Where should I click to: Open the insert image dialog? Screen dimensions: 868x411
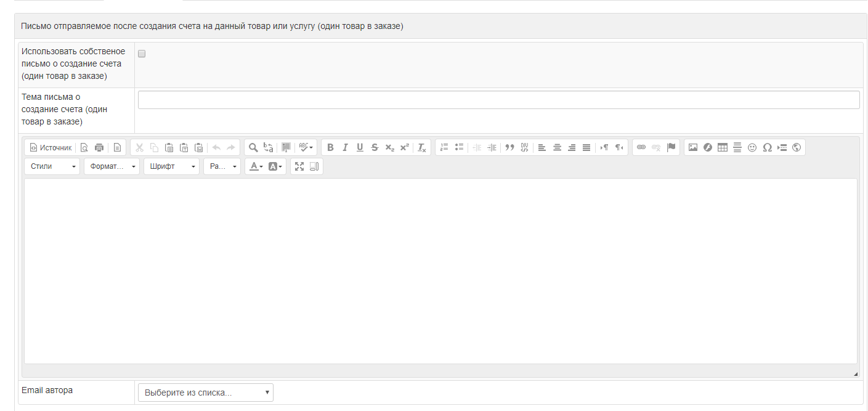coord(693,148)
